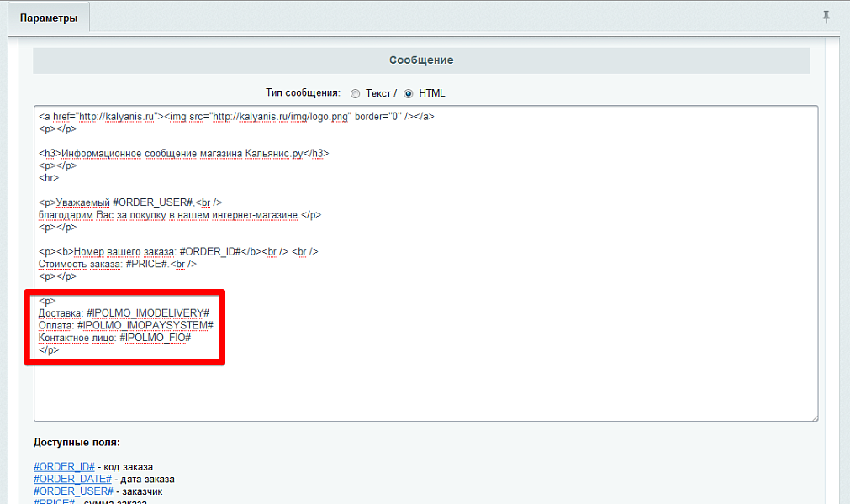The height and width of the screenshot is (504, 850).
Task: Insert the #ORDER_ID# field link
Action: click(63, 467)
